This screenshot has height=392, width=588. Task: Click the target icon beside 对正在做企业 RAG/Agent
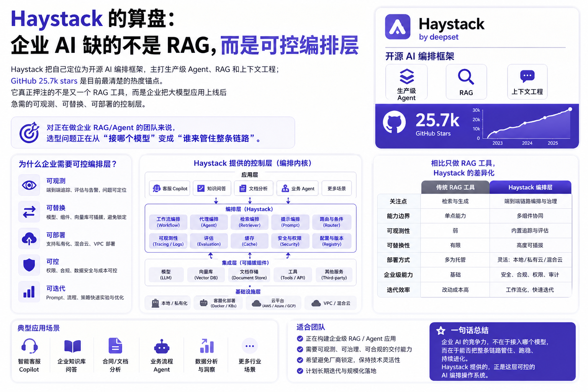coord(29,132)
